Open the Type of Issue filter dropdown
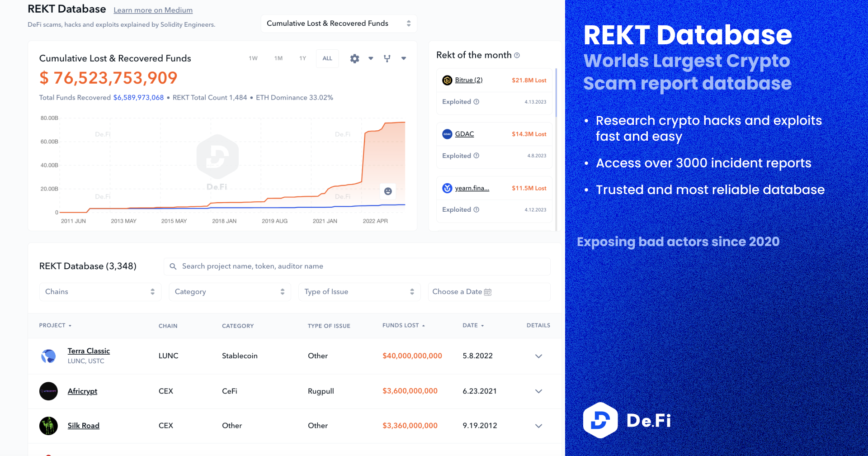This screenshot has height=456, width=868. (359, 292)
